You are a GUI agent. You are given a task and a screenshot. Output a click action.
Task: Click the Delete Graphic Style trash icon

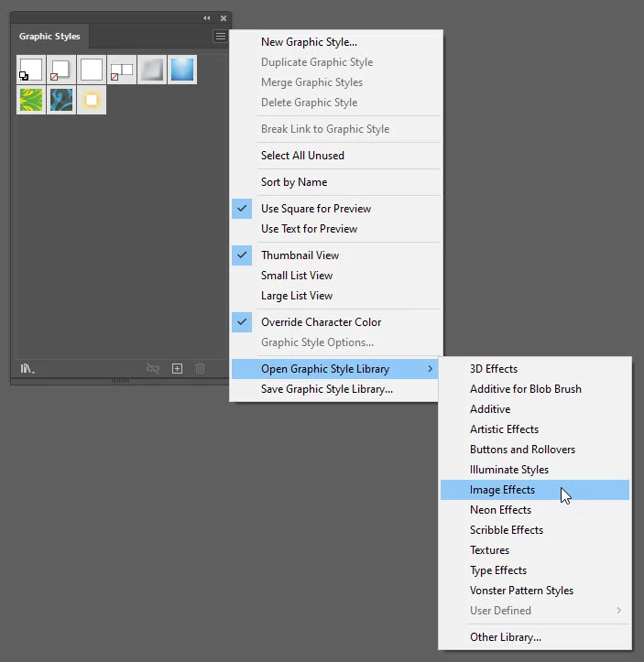click(x=201, y=369)
